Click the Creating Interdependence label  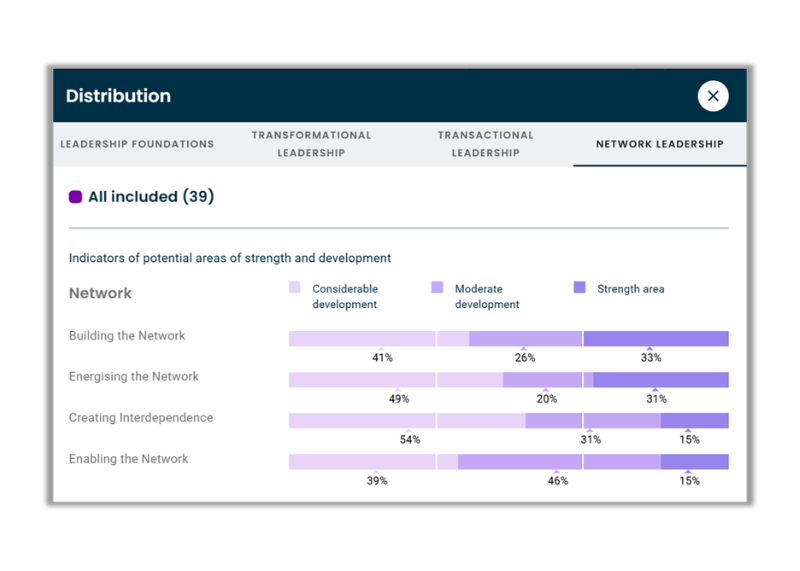click(x=141, y=418)
